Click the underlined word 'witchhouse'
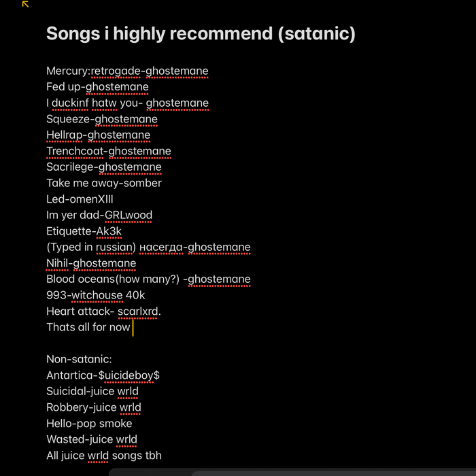The height and width of the screenshot is (476, 476). coord(96,295)
